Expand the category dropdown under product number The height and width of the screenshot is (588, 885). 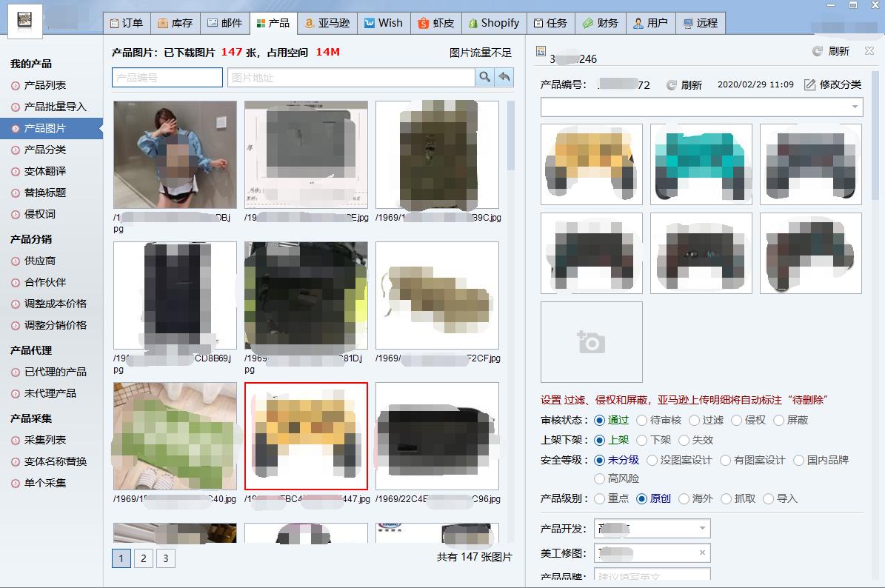855,107
